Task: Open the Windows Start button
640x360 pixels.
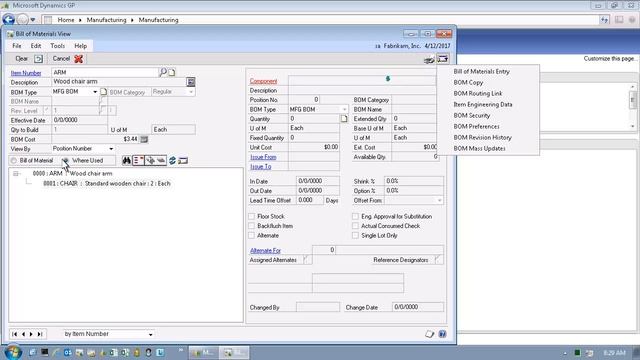Action: [13, 352]
